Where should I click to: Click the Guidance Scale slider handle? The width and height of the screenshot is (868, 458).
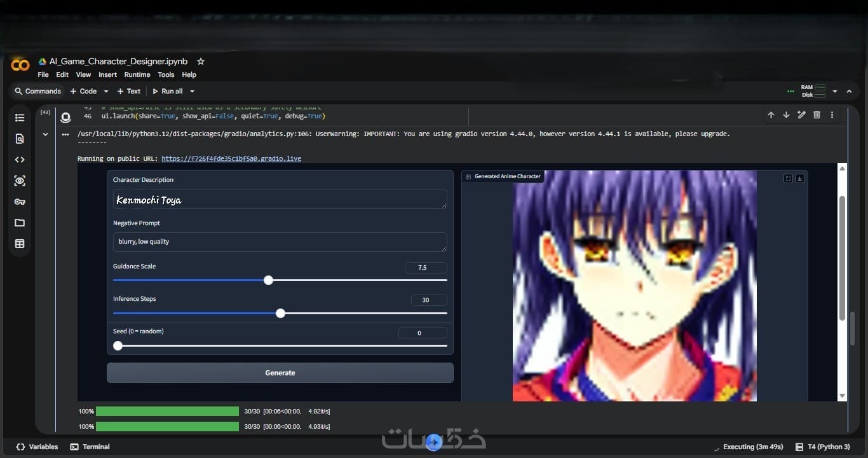[x=268, y=280]
